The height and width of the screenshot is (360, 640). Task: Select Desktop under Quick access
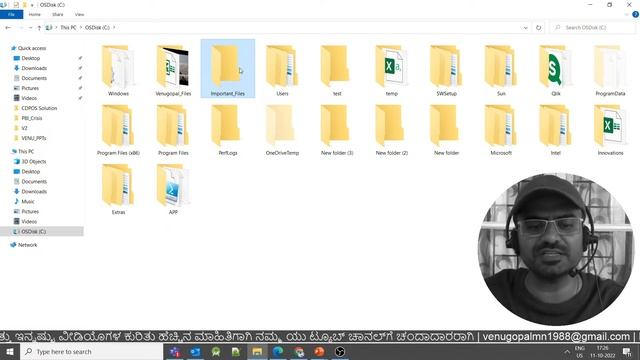click(x=30, y=58)
